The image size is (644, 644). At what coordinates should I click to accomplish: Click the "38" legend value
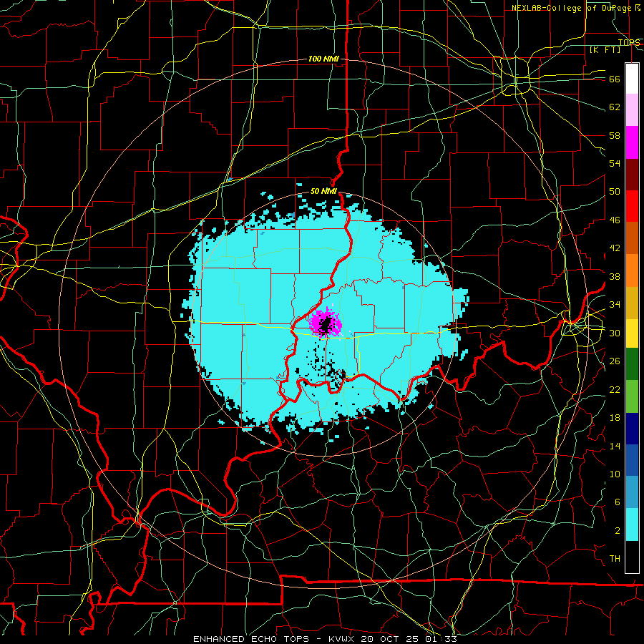point(615,277)
